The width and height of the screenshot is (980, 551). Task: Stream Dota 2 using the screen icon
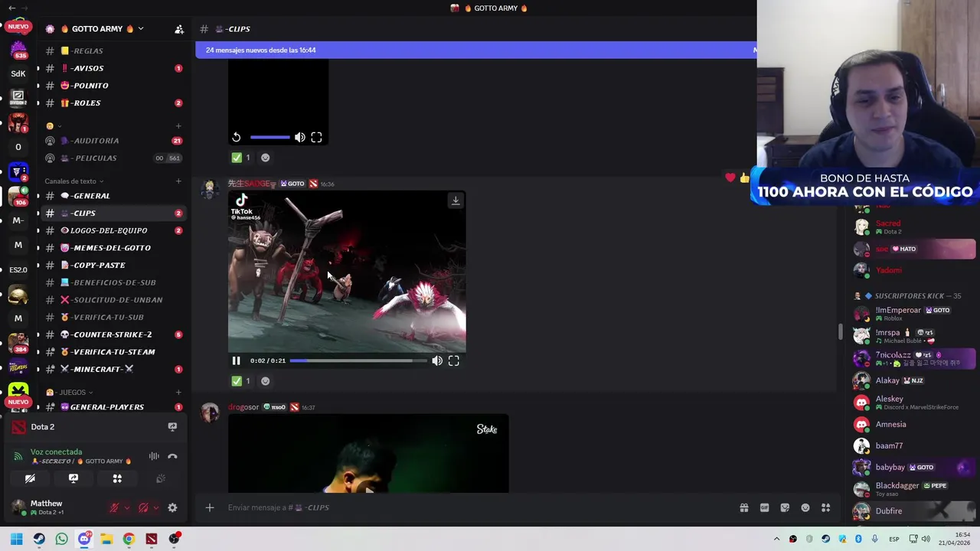tap(172, 427)
